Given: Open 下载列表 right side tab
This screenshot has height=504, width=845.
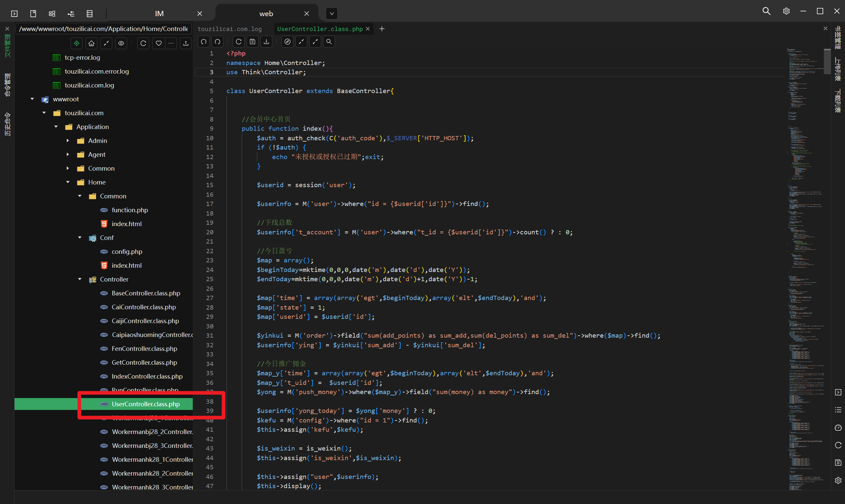Looking at the screenshot, I should coord(838,101).
